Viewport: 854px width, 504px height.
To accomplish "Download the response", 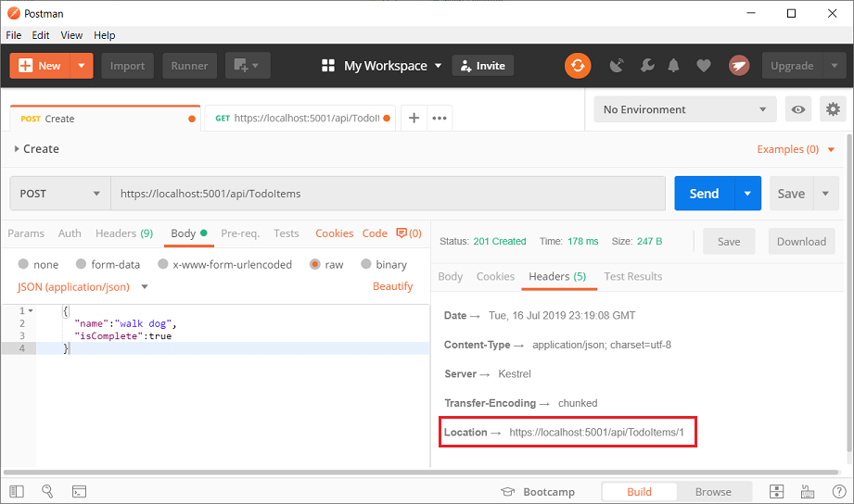I will coord(801,241).
